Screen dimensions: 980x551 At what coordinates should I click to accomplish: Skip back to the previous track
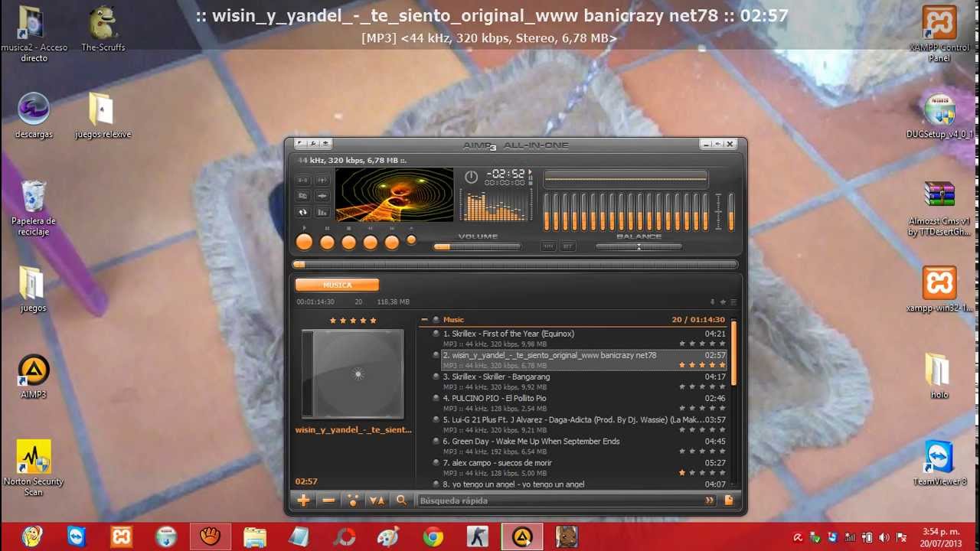(x=370, y=243)
